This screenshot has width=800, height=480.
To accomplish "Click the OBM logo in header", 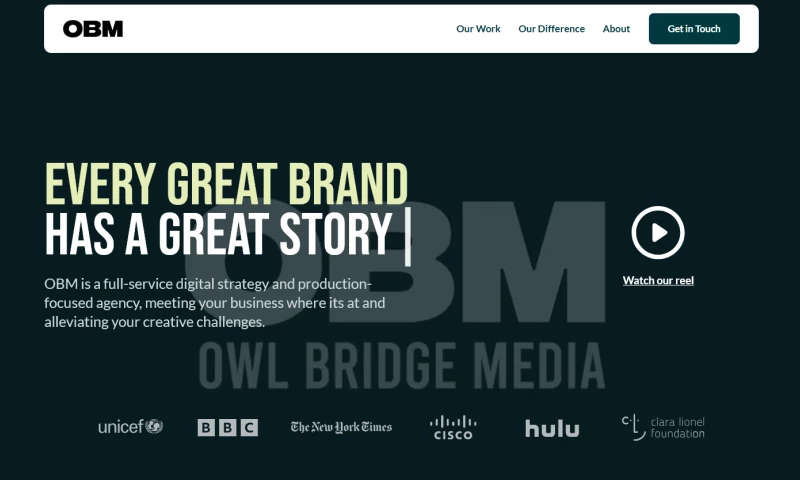I will click(x=93, y=29).
